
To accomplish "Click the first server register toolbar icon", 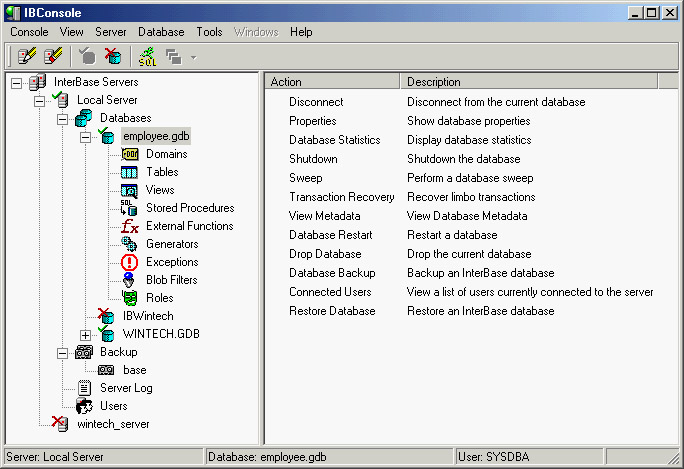I will [x=26, y=57].
